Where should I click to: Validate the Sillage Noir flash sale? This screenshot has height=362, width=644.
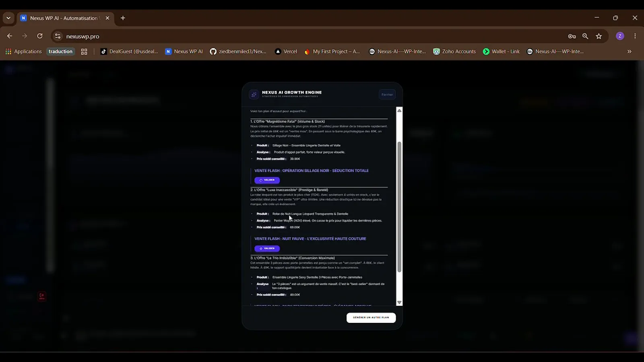click(267, 180)
